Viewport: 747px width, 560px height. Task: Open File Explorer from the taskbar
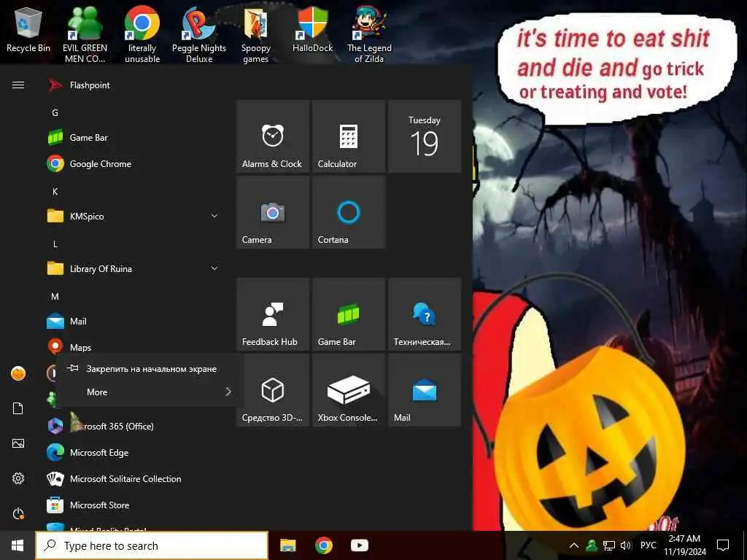coord(287,545)
